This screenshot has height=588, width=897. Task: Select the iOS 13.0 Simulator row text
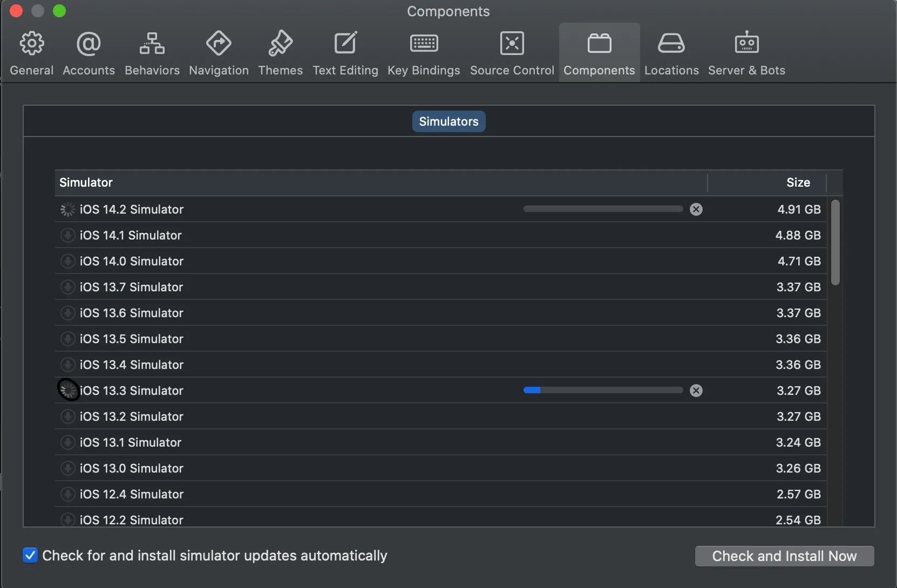132,468
